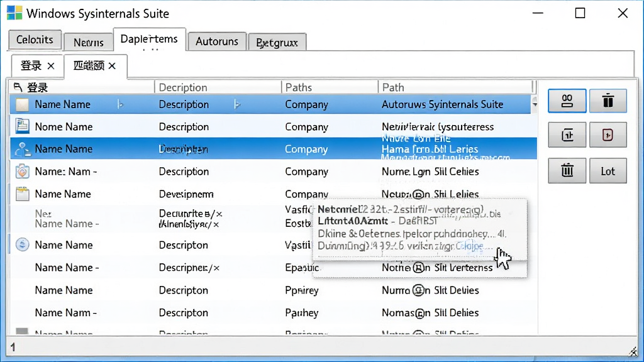The width and height of the screenshot is (644, 362).
Task: Click the outlined trash bin button beside Lot
Action: (x=567, y=170)
